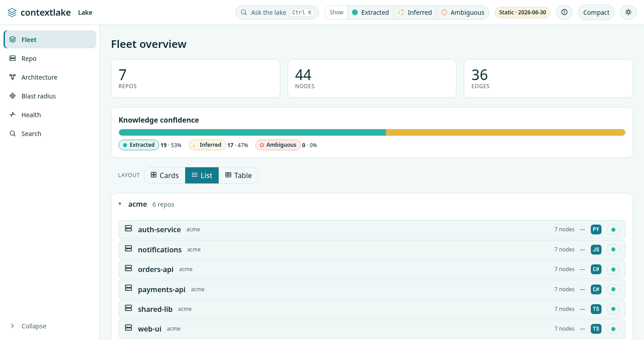Image resolution: width=644 pixels, height=340 pixels.
Task: Click the status dot on orders-api row
Action: coord(613,269)
